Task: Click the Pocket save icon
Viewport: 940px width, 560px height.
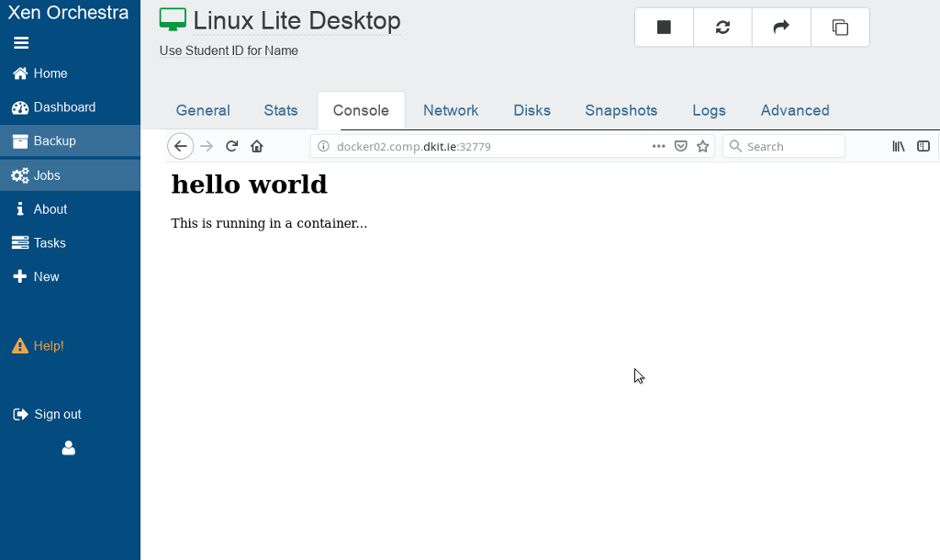Action: 680,146
